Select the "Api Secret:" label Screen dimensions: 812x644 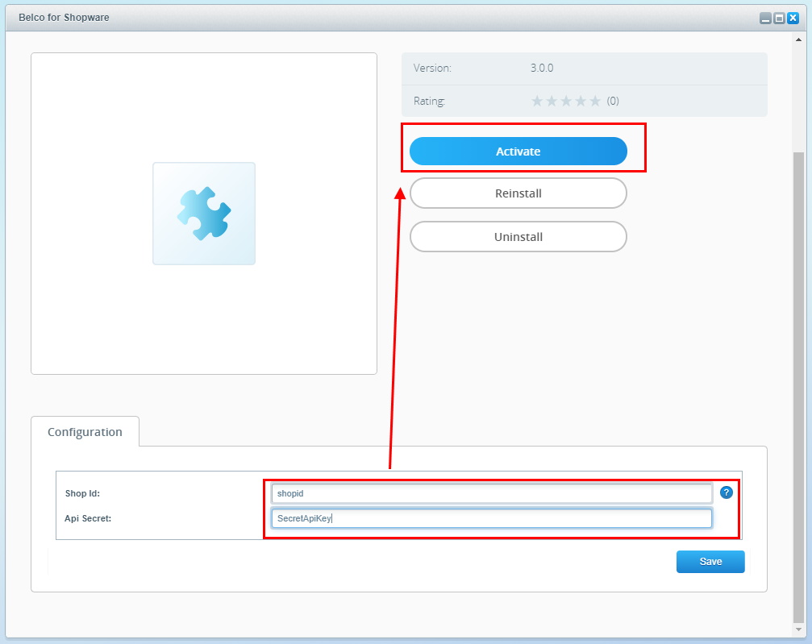point(88,518)
